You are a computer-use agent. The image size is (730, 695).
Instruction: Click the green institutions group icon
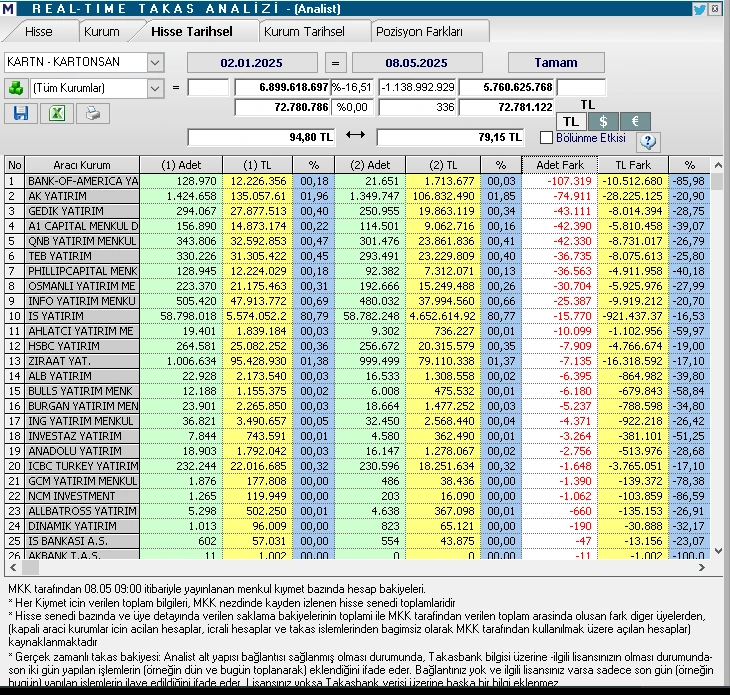click(x=16, y=88)
